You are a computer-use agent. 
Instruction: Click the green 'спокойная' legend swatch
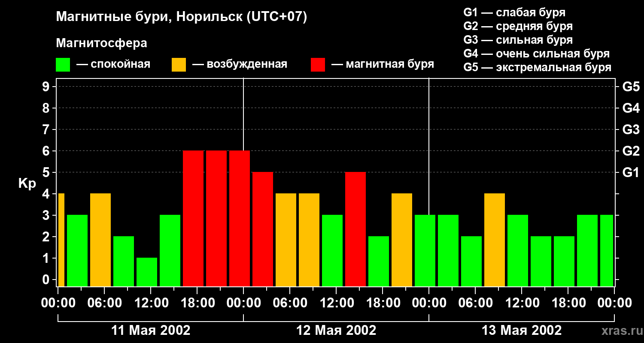pos(63,65)
